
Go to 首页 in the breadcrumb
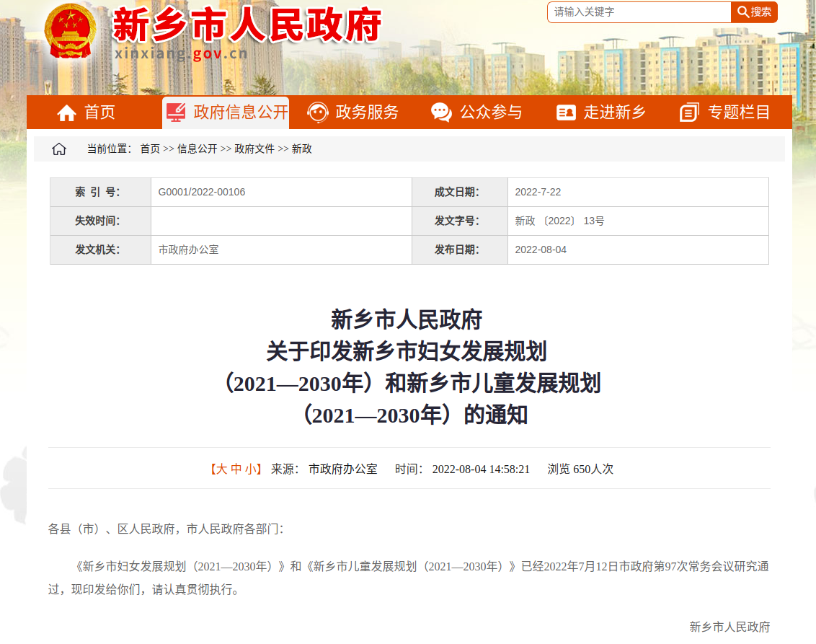[151, 149]
